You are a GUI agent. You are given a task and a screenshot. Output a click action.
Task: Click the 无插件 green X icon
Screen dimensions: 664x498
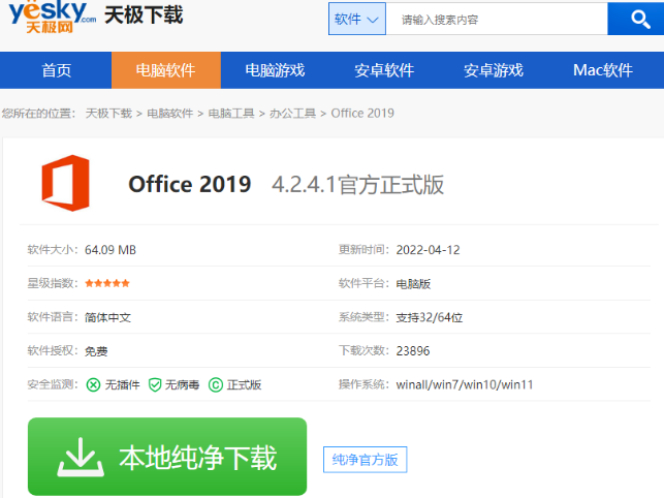[93, 385]
